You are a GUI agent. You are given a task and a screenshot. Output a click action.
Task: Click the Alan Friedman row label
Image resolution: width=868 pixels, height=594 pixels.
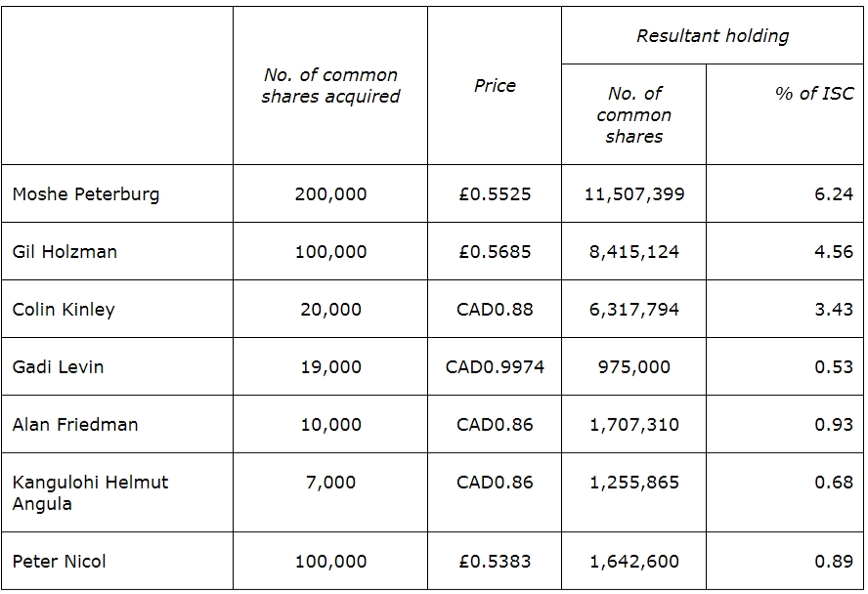(x=75, y=425)
